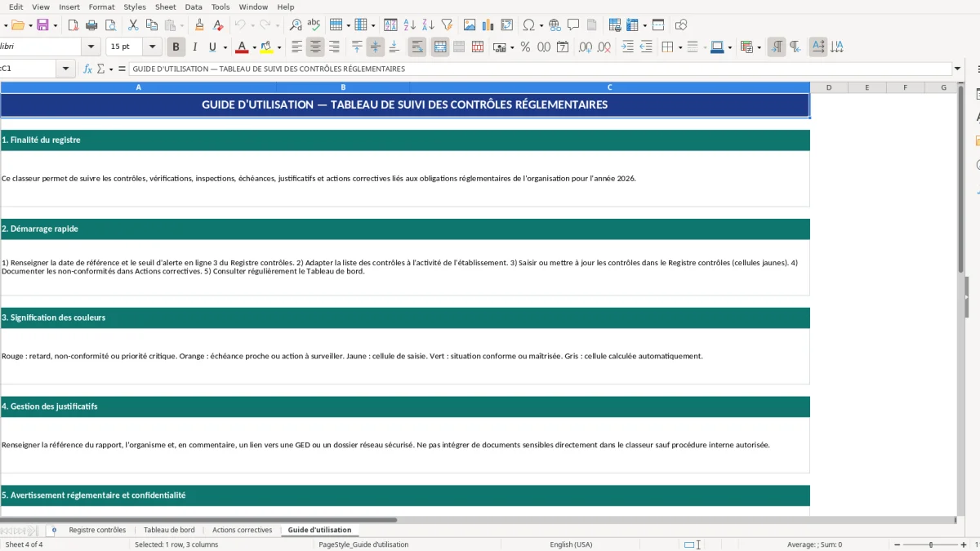
Task: Select column A header
Action: (x=138, y=87)
